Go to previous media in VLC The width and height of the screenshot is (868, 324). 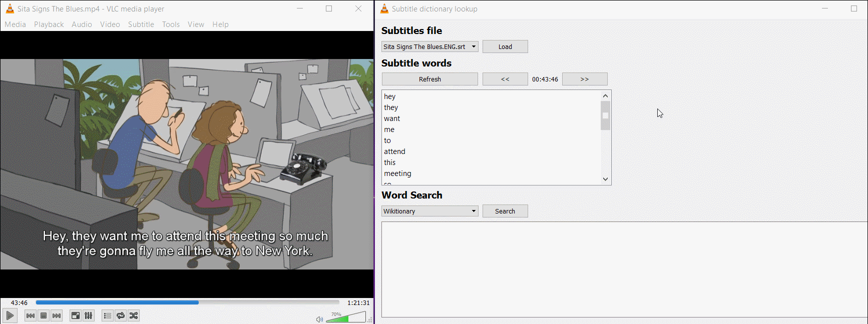(31, 315)
